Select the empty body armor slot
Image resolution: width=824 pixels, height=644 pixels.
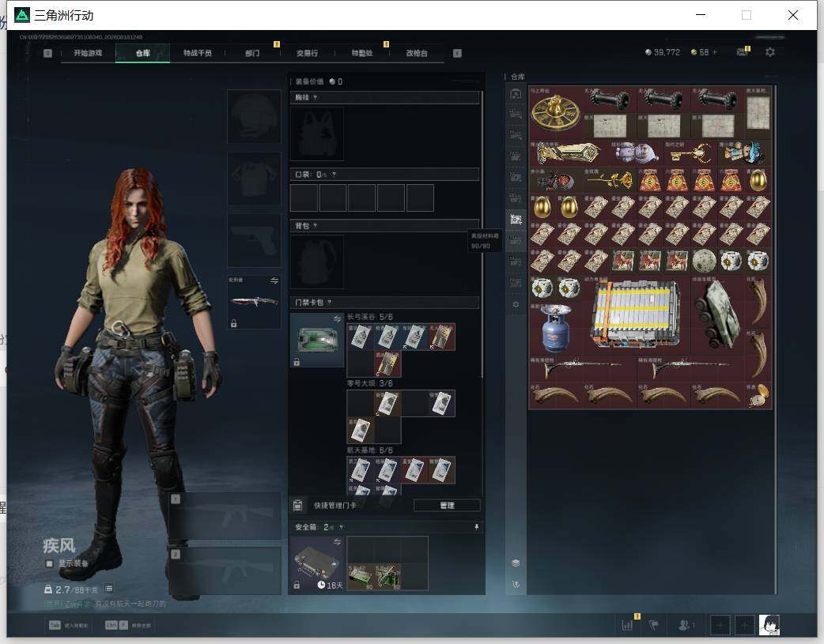pos(254,179)
